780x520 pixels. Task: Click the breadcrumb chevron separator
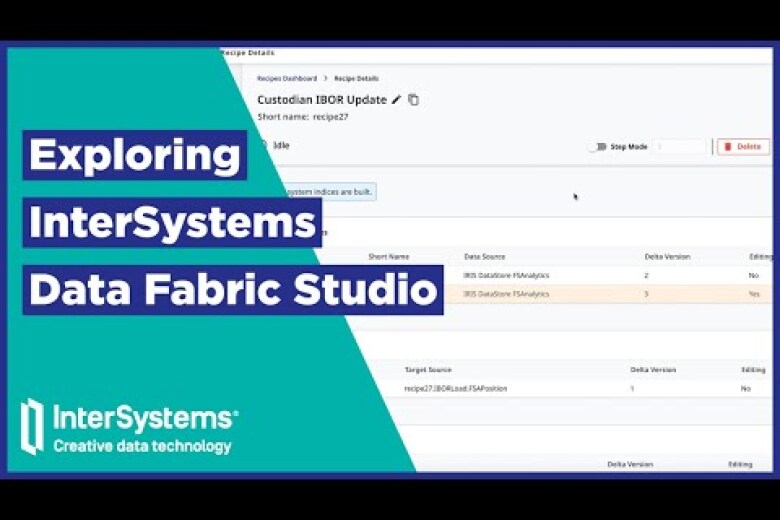coord(325,78)
